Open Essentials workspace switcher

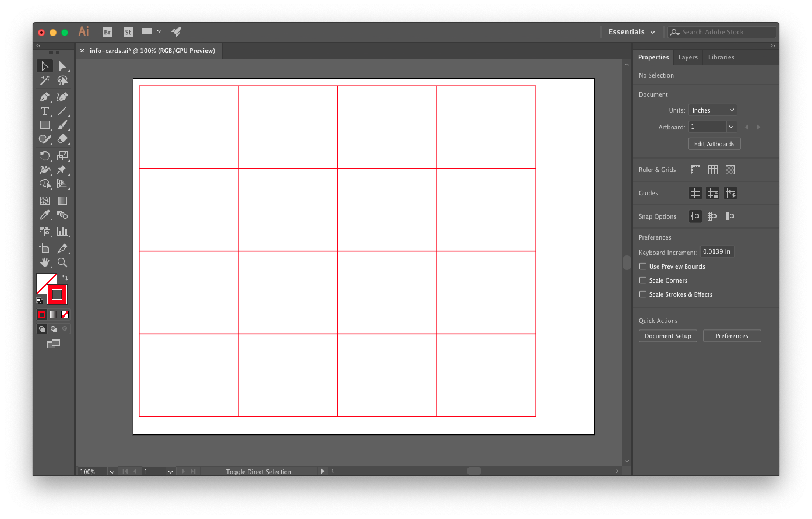click(632, 32)
